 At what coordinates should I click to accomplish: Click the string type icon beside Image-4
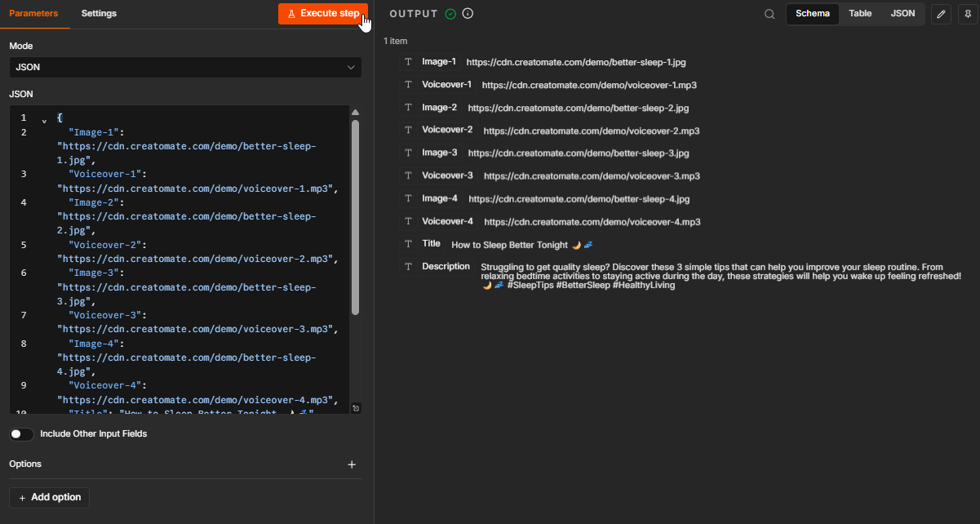click(x=408, y=198)
